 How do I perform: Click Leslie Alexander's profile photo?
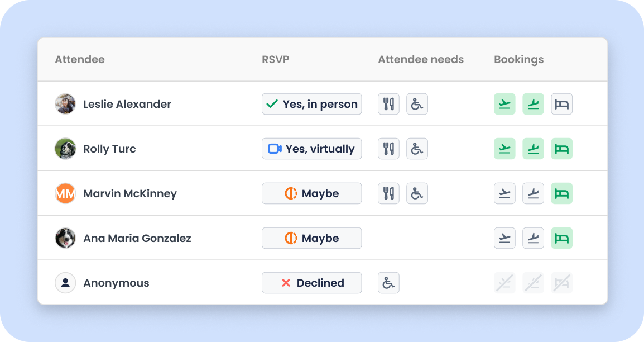tap(65, 104)
